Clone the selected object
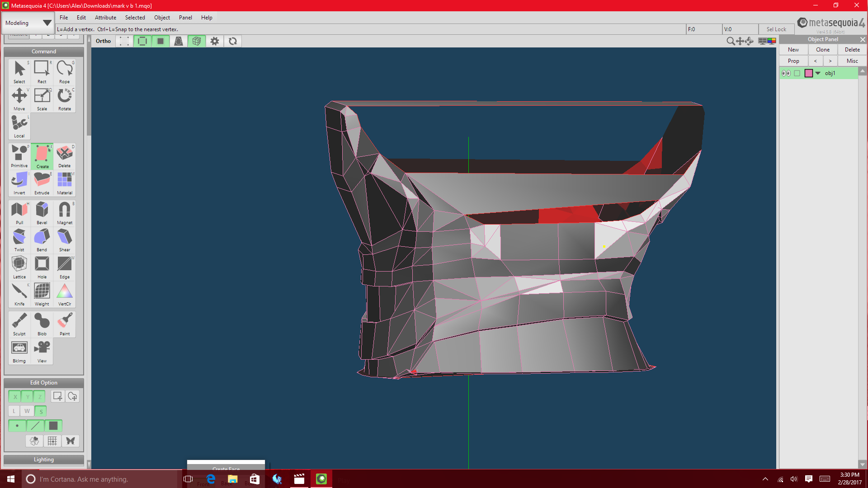Viewport: 868px width, 488px height. tap(823, 50)
